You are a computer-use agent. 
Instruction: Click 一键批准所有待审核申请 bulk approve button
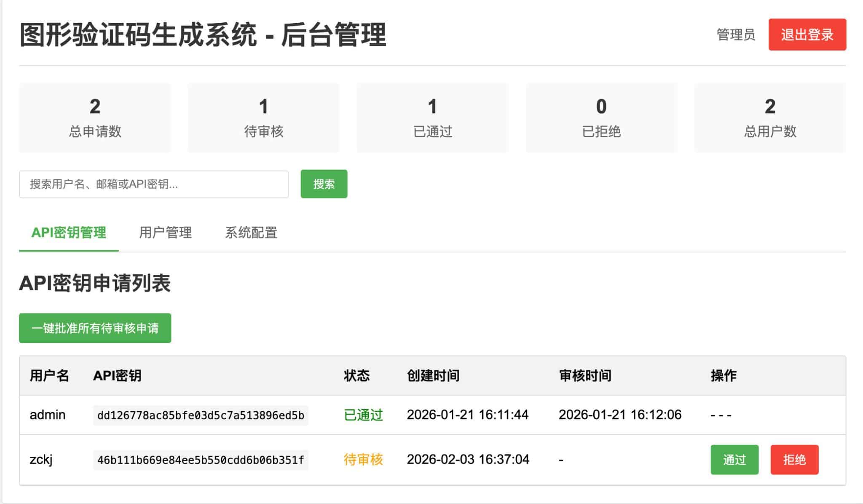pos(95,328)
